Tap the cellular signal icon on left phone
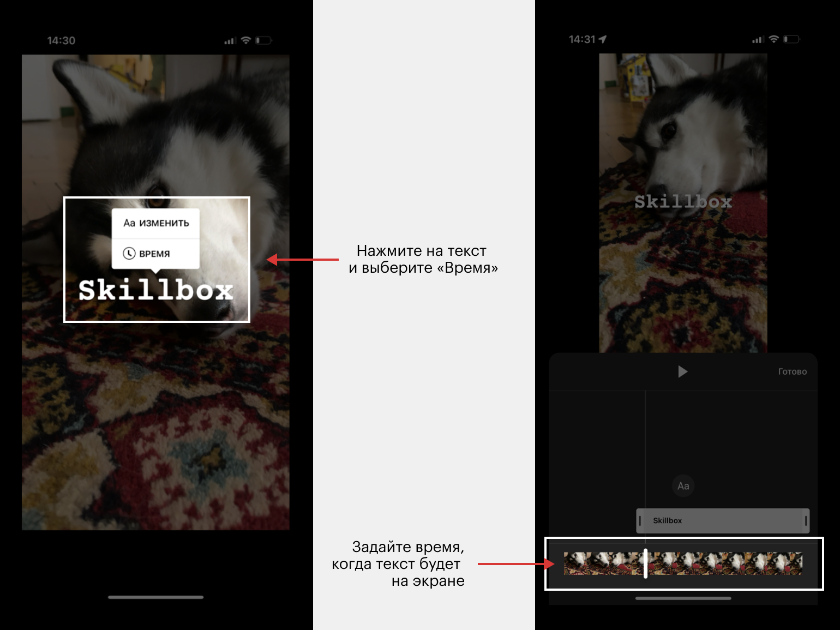The image size is (840, 630). click(x=230, y=41)
